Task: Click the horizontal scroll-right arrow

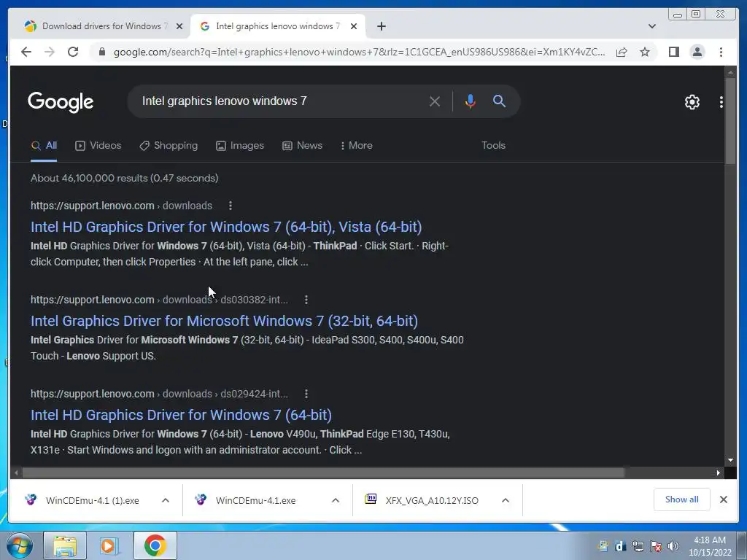Action: coord(719,472)
